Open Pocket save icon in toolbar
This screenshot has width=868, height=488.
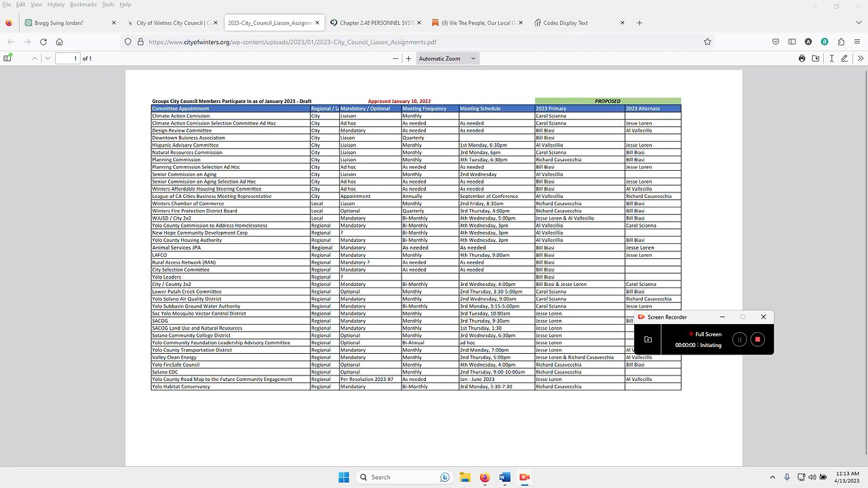tap(776, 41)
